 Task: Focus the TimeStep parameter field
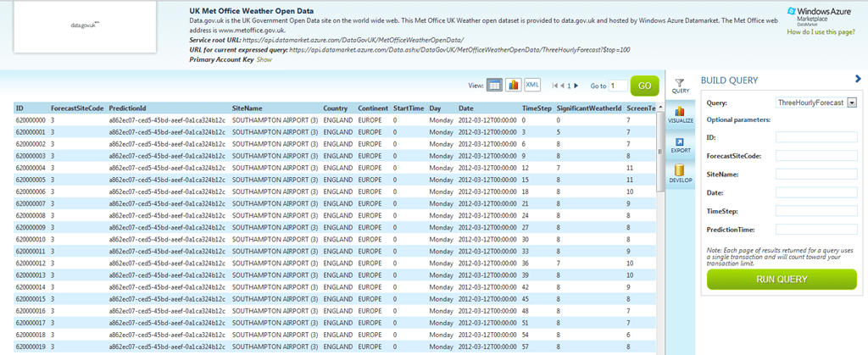pos(816,211)
